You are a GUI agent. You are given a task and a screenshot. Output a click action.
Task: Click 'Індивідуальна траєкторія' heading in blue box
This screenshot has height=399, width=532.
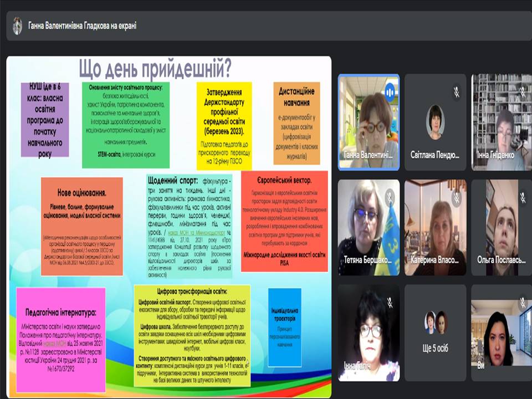285,315
